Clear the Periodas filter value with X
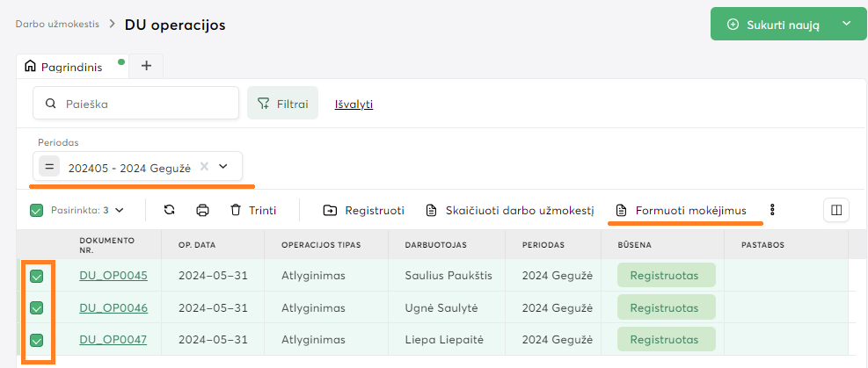Image resolution: width=868 pixels, height=368 pixels. [204, 166]
